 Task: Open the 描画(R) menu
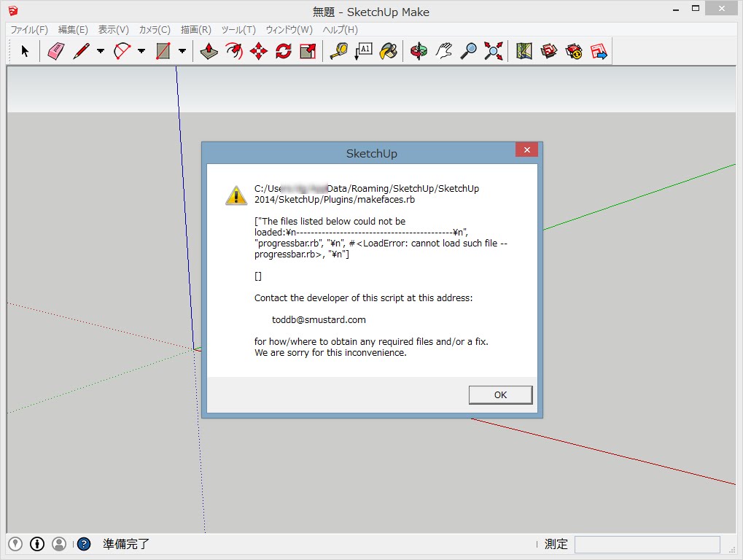(x=195, y=29)
